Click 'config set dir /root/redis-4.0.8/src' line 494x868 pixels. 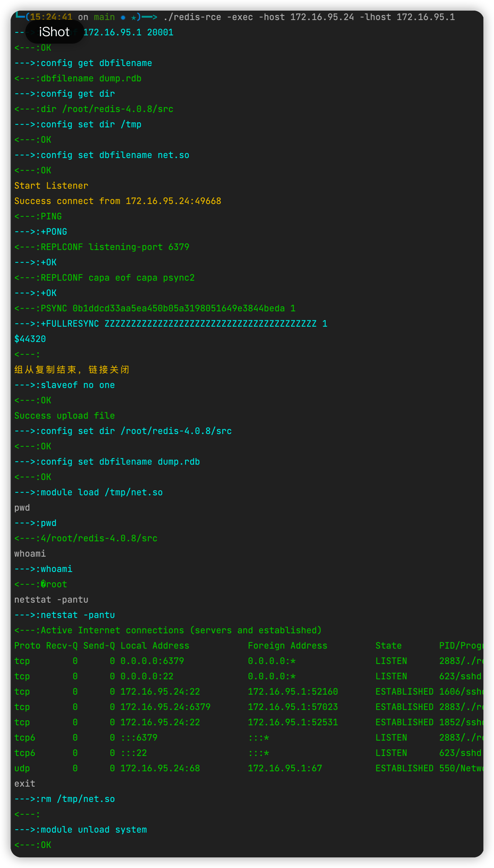click(123, 430)
